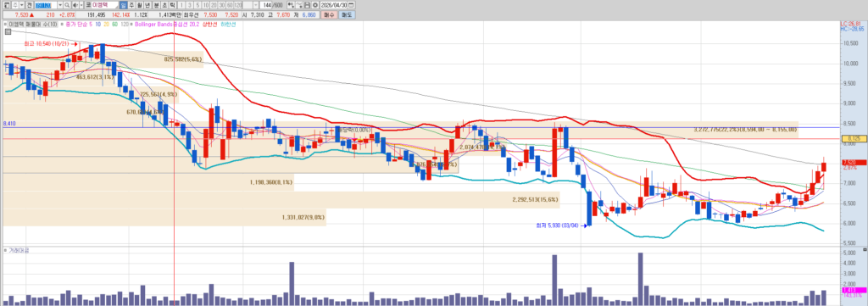Click the stock search magnifier icon

[x=67, y=5]
